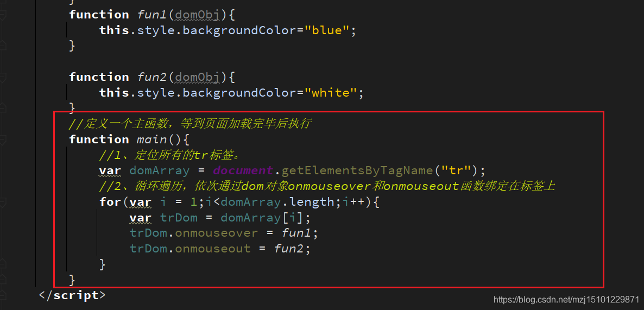
Task: Collapse the fold marker beside the for loop
Action: [2, 202]
